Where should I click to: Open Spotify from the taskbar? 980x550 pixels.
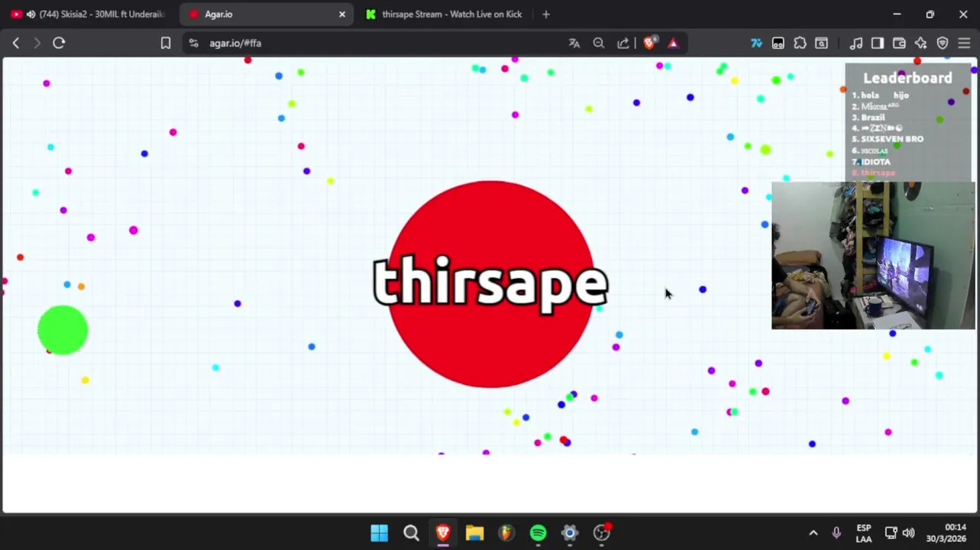click(x=539, y=533)
